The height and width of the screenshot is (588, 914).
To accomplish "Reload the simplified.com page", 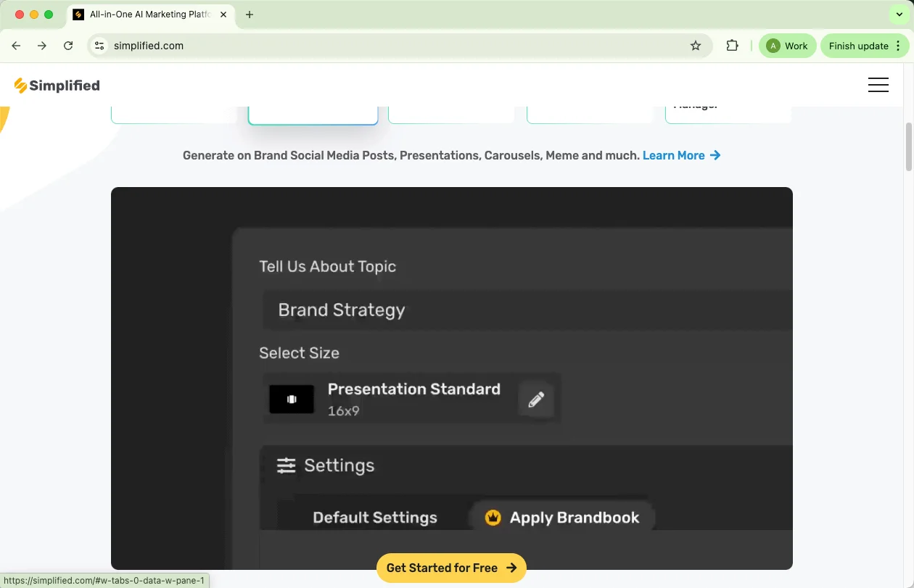I will tap(68, 46).
